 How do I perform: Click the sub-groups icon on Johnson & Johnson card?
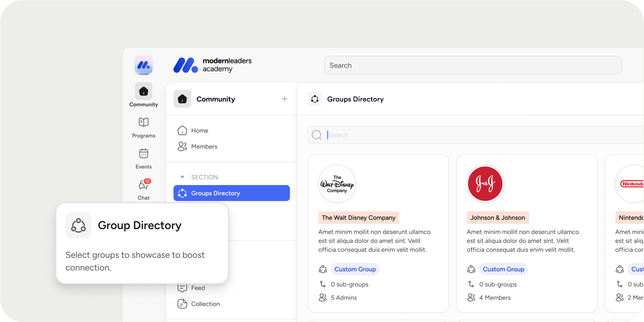(471, 284)
